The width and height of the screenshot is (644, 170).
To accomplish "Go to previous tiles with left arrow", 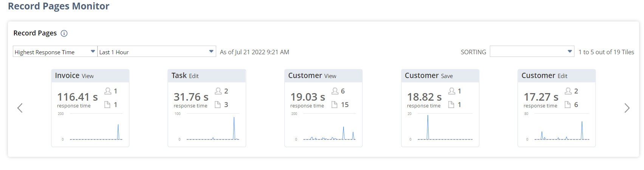I will click(20, 108).
